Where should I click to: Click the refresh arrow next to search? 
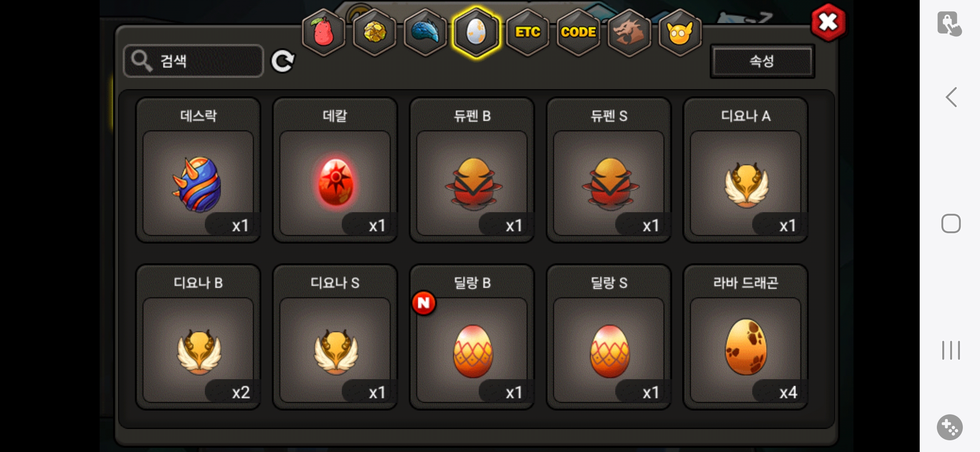tap(283, 62)
